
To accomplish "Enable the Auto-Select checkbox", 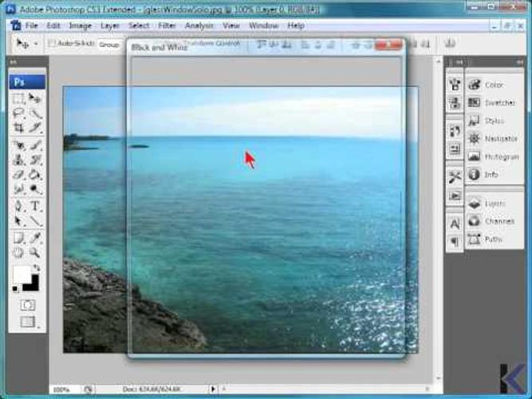I will click(52, 43).
